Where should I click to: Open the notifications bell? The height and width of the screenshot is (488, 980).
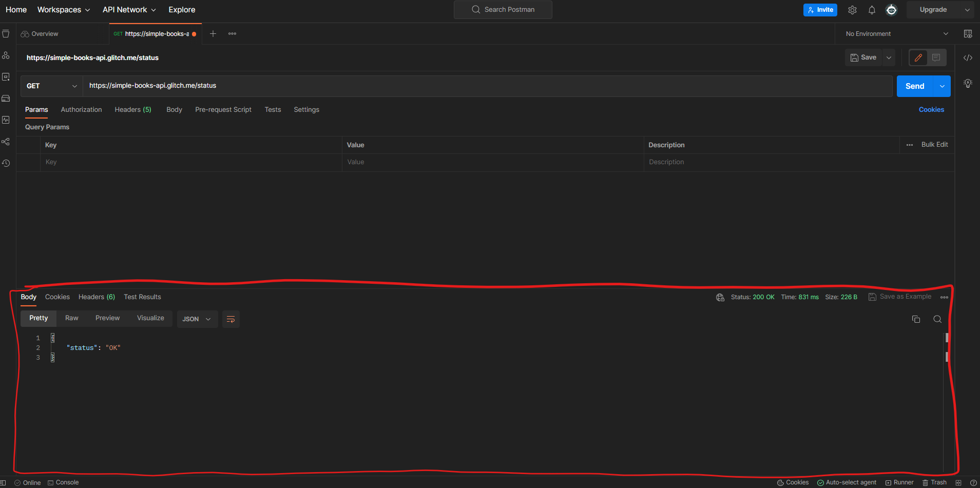pos(872,10)
